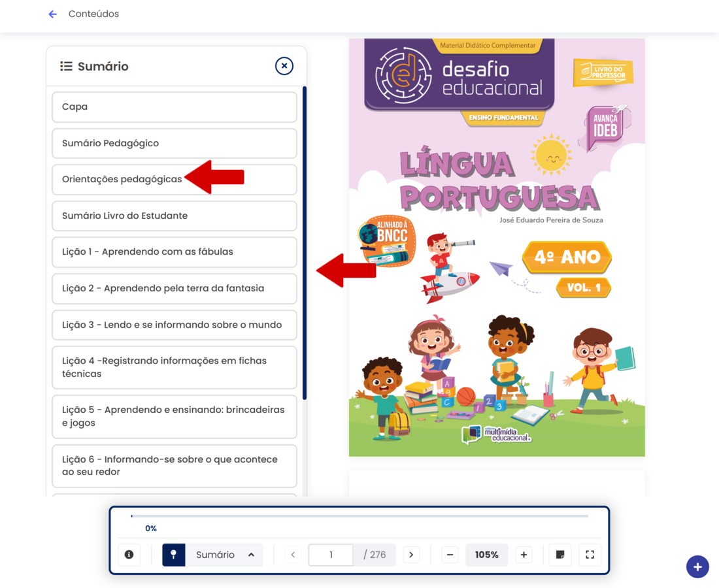Screen dimensions: 719x588
Task: Click the Sumário panel scrollbar
Action: pos(305,243)
